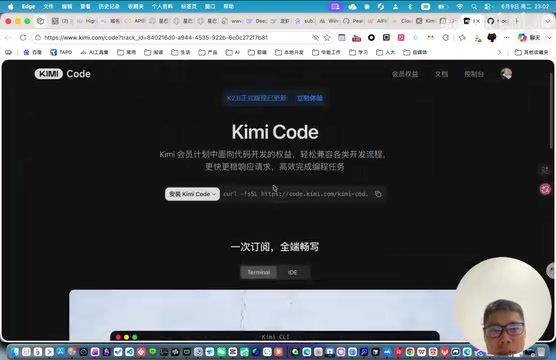The width and height of the screenshot is (556, 360).
Task: Switch to the IDE tab
Action: [293, 272]
